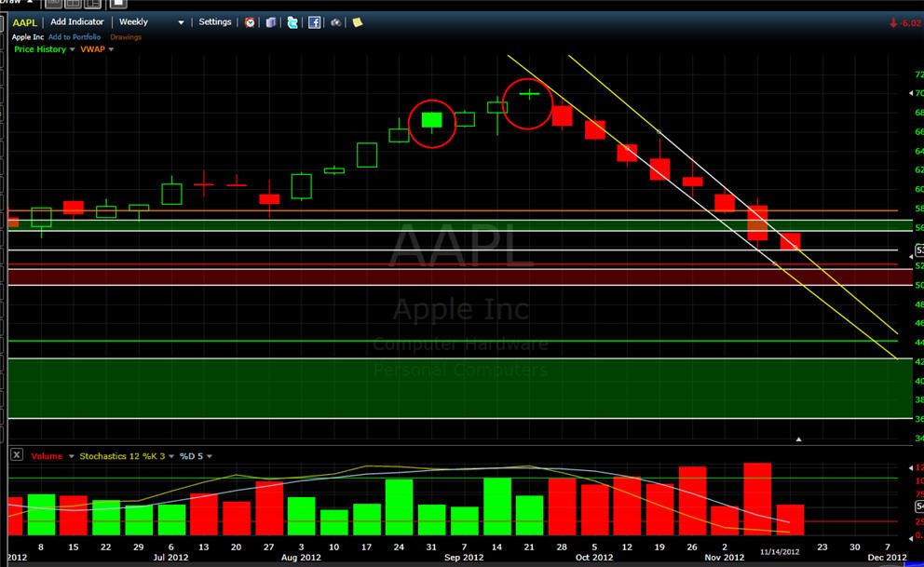The height and width of the screenshot is (567, 924).
Task: Click the volume bar above date 26
Action: (692, 501)
